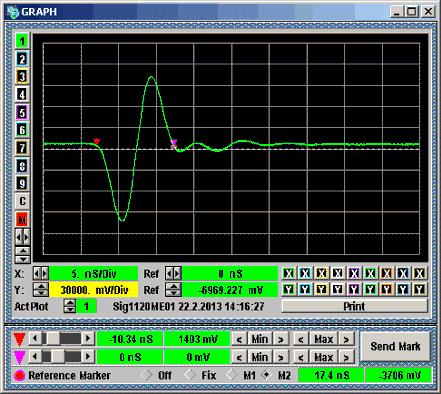
Task: Click red marker time value -10.34 nS
Action: pyautogui.click(x=130, y=339)
